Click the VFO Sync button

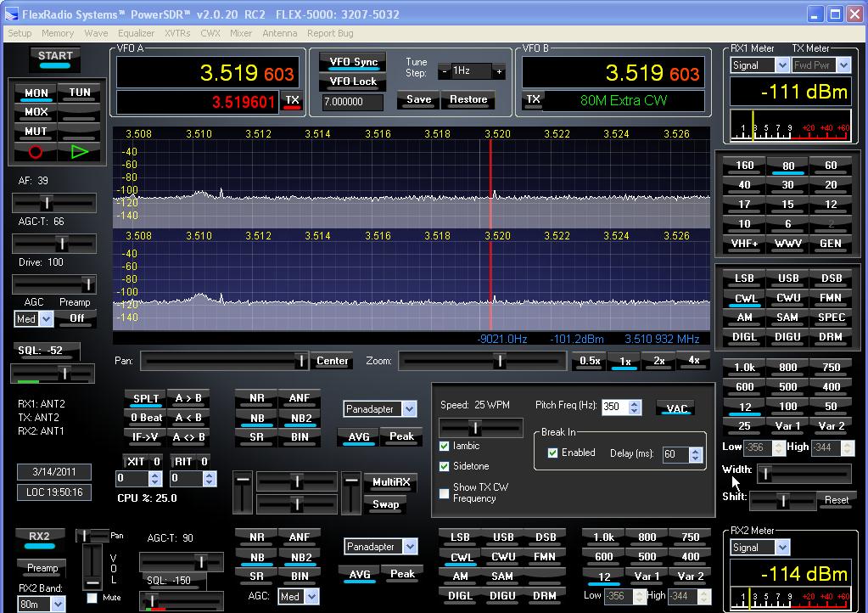point(351,63)
